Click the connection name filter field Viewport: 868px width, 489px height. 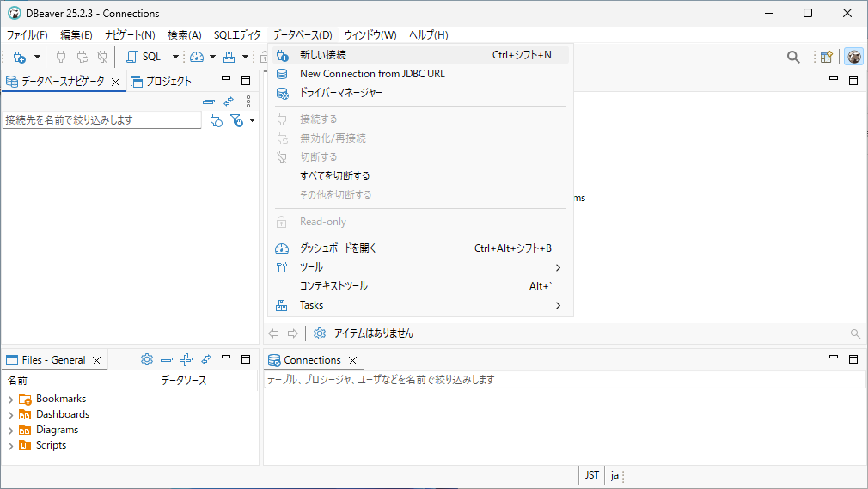coord(102,120)
